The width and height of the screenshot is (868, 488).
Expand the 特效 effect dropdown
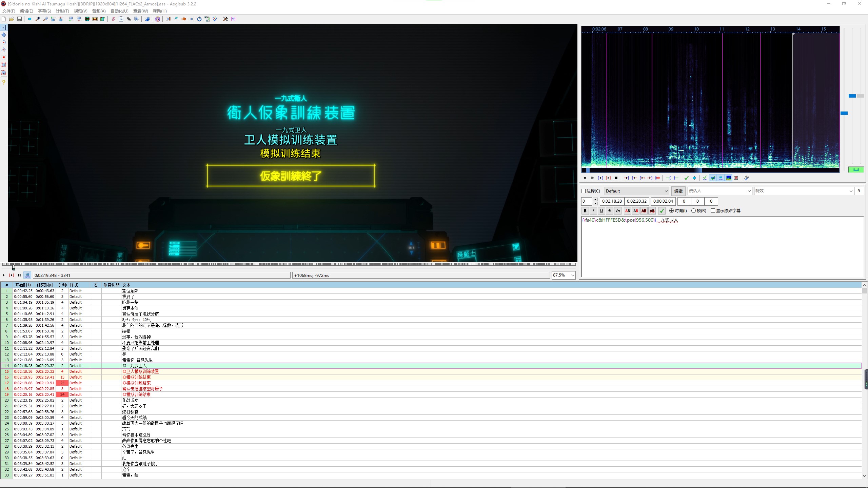click(851, 191)
